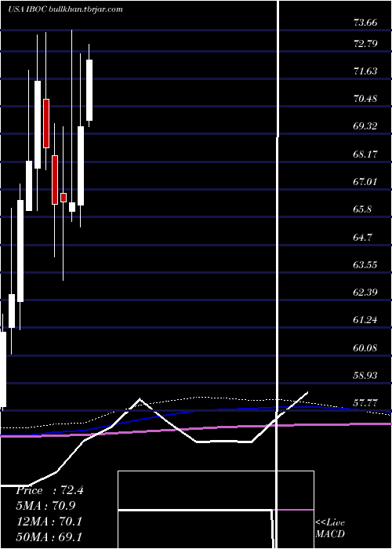Viewport: 392px width, 549px height.
Task: Click the 72.79 price axis label
Action: 365,43
